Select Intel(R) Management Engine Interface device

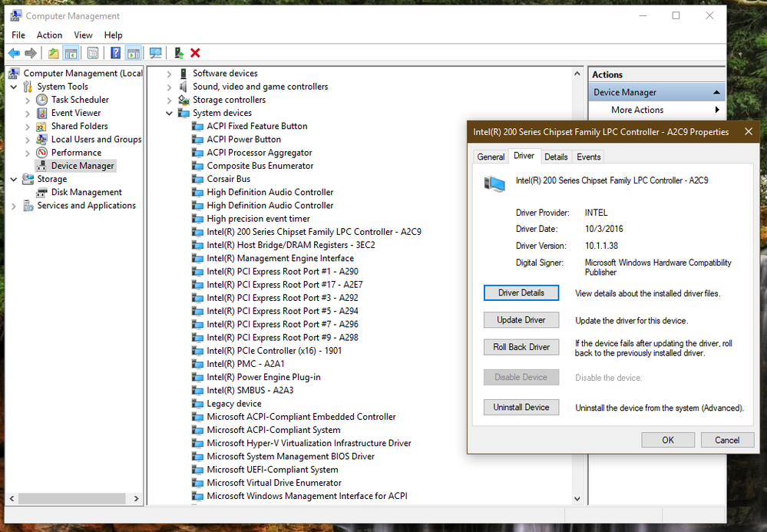(280, 258)
